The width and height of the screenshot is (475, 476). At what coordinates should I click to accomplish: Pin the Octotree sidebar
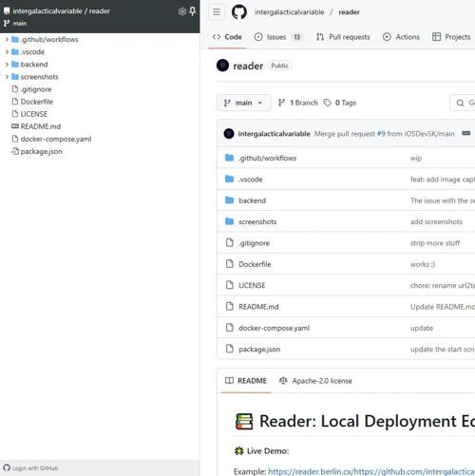[x=193, y=11]
